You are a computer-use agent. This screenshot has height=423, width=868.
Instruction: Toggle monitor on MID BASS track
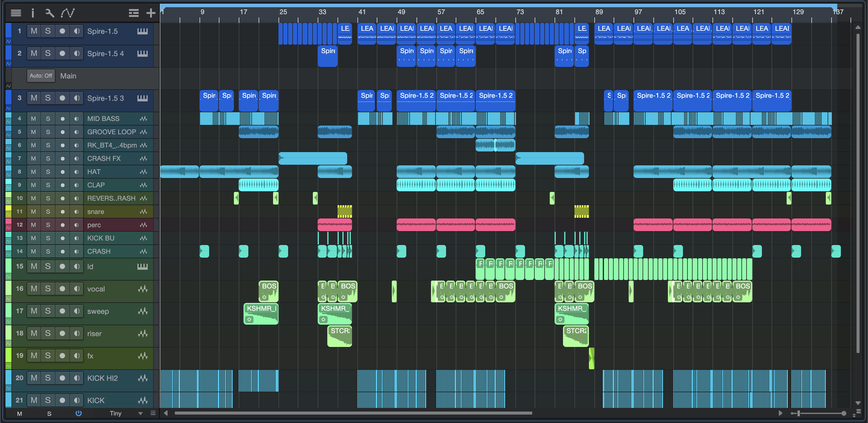77,119
